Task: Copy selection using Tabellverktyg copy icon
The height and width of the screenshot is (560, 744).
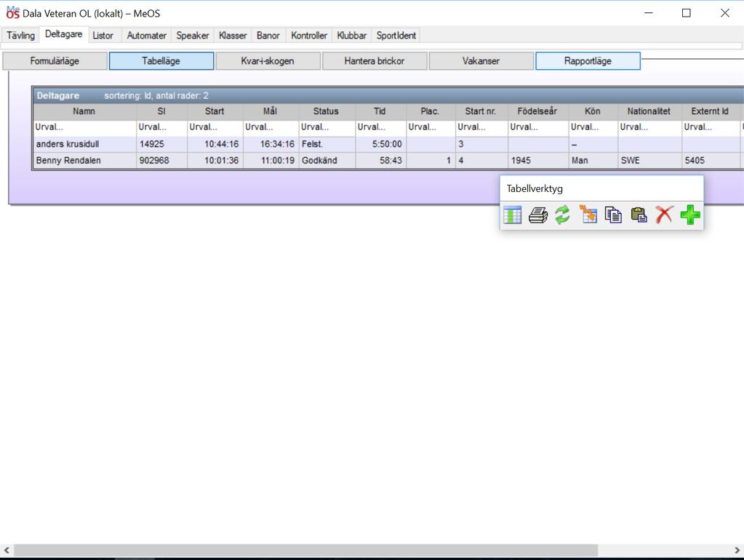Action: pos(614,215)
